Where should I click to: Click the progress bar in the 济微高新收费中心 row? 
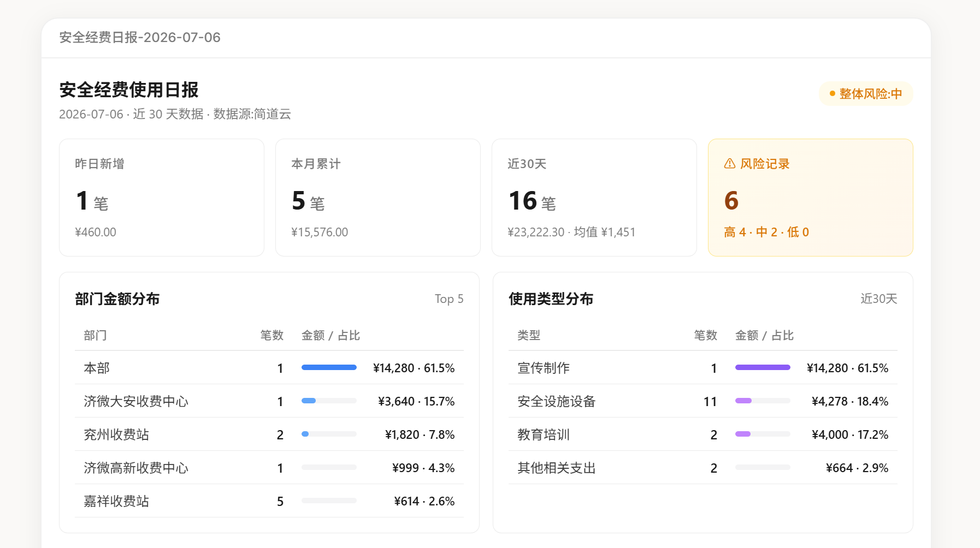[x=329, y=467]
